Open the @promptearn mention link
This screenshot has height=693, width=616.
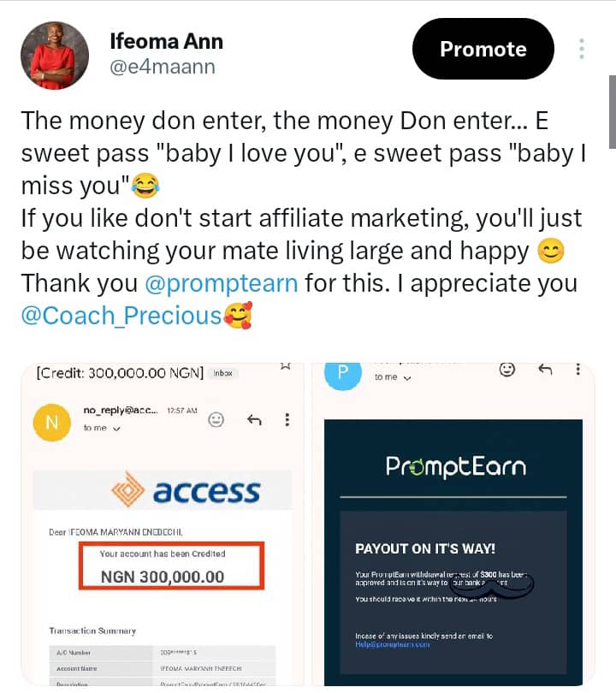[x=222, y=283]
